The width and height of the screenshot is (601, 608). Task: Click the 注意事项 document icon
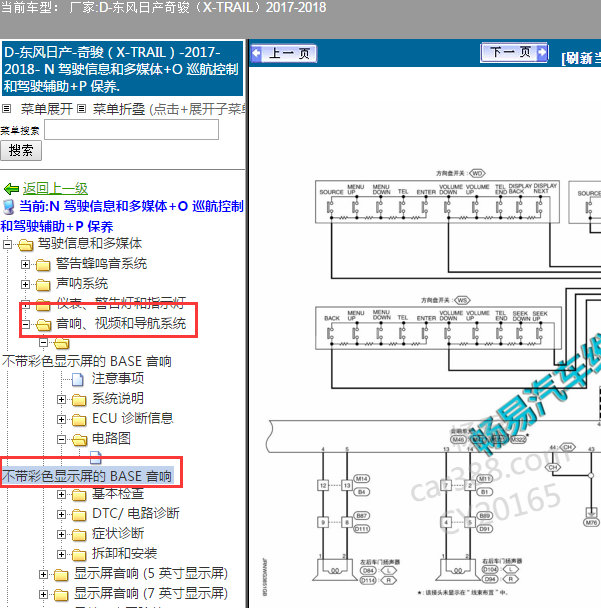pos(78,379)
